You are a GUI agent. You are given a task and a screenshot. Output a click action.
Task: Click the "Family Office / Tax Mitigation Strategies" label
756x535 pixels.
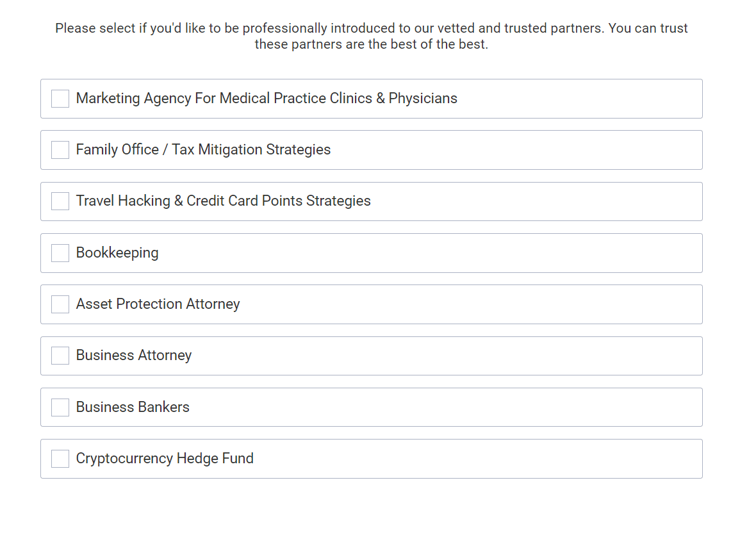coord(203,150)
